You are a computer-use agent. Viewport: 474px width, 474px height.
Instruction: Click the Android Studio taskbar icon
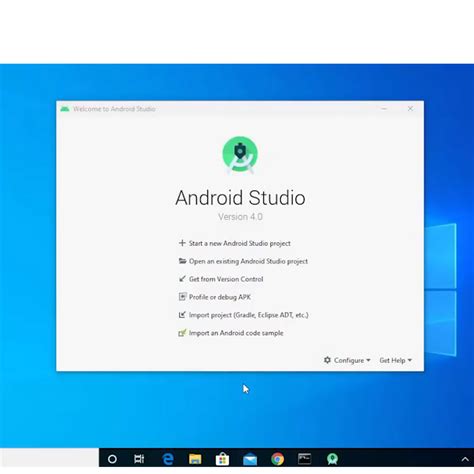click(x=332, y=459)
